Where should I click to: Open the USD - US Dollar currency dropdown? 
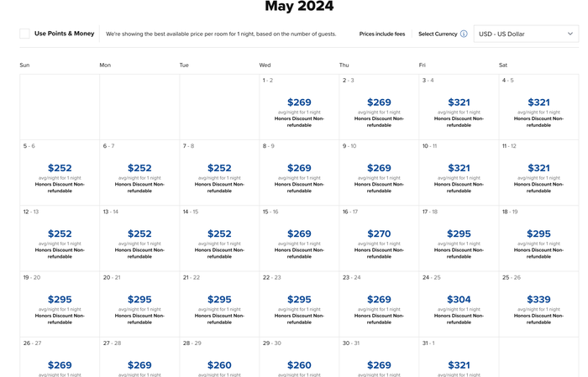pyautogui.click(x=526, y=34)
